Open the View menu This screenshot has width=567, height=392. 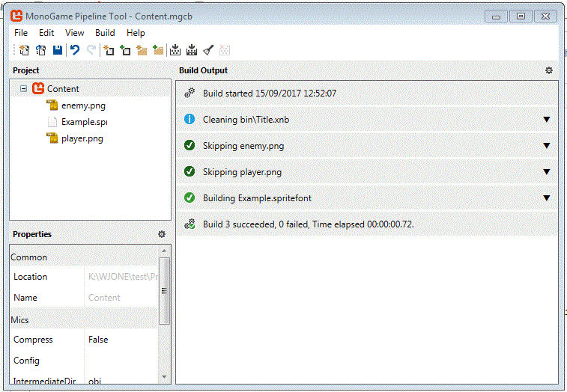74,33
